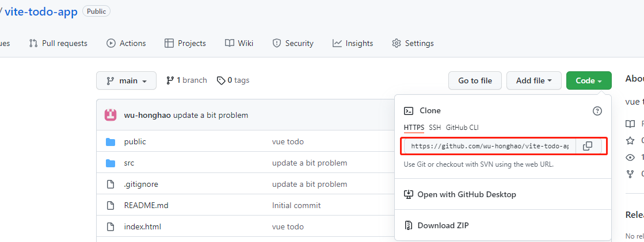Open 'vue todo' commit for index.html

click(288, 227)
